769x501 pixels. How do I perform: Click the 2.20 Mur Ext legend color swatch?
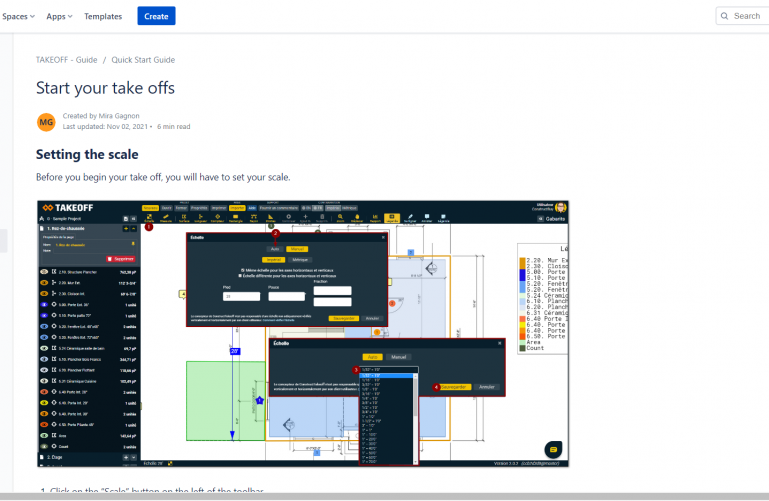click(x=522, y=260)
